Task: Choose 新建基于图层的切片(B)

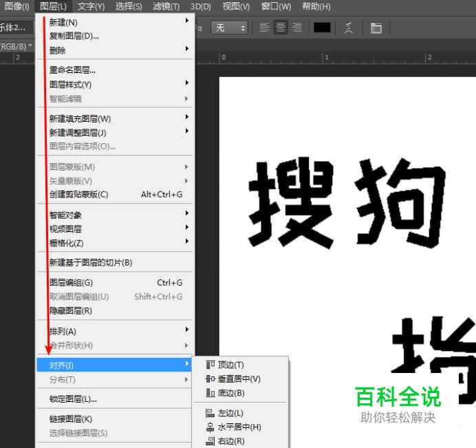Action: (x=115, y=262)
